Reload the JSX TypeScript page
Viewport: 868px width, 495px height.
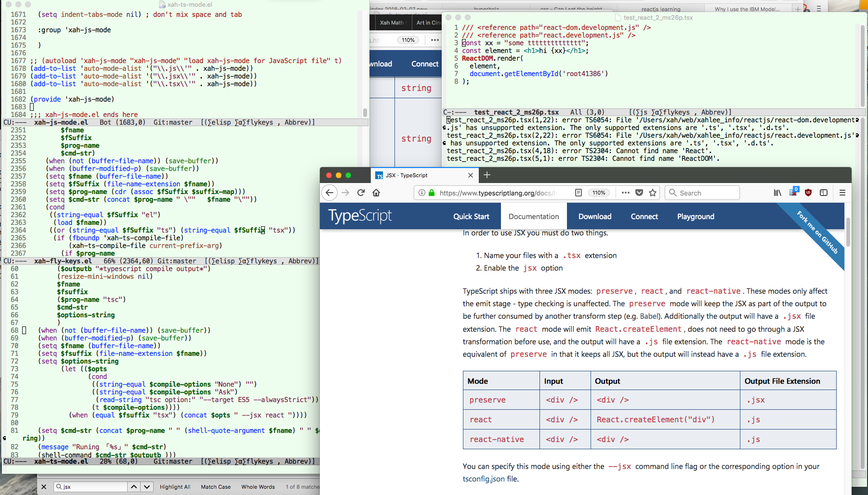(x=361, y=193)
